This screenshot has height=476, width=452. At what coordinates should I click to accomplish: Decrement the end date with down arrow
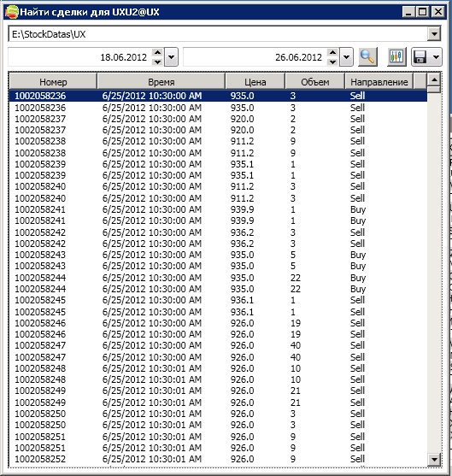(332, 62)
